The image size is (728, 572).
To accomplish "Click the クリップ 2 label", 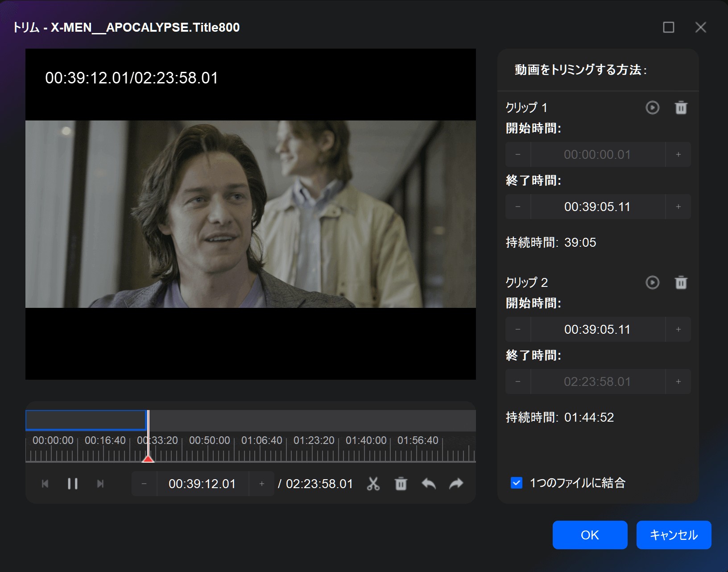I will (x=526, y=282).
